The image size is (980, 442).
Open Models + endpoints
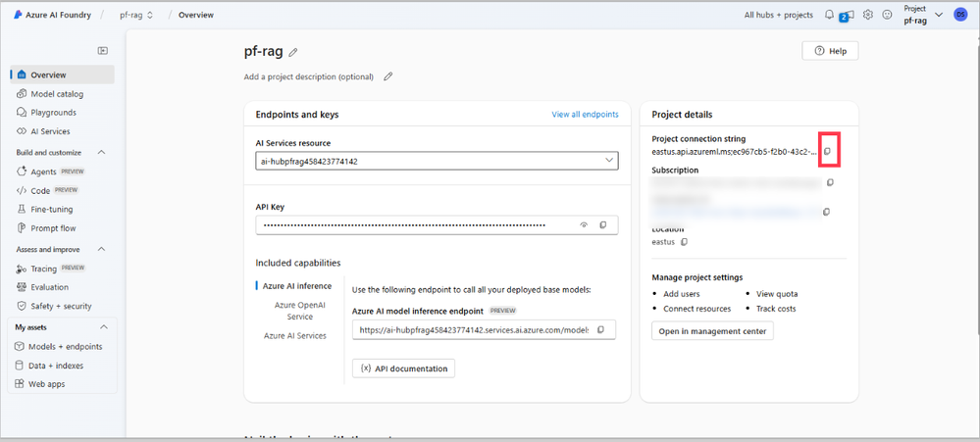[63, 347]
